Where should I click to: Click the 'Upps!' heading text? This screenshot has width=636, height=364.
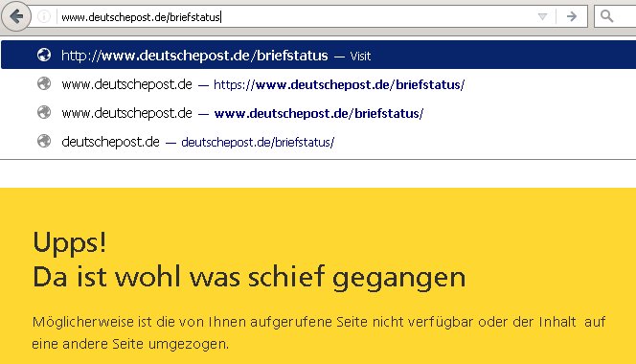69,243
